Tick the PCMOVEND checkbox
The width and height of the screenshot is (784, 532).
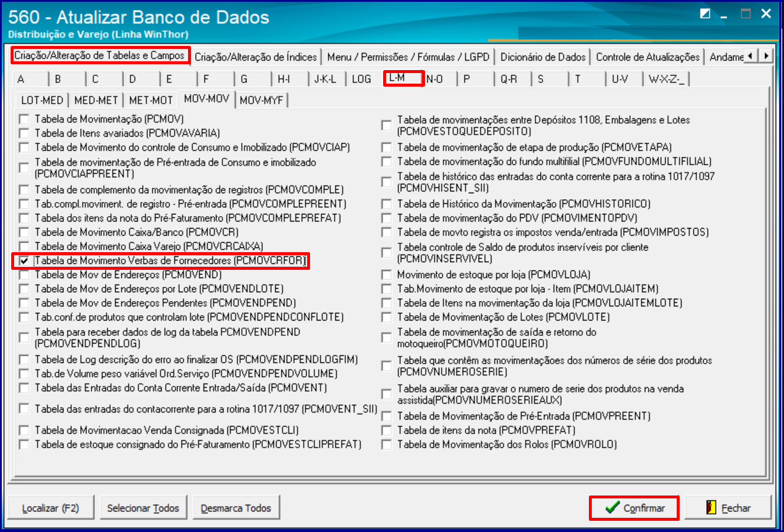[x=24, y=275]
